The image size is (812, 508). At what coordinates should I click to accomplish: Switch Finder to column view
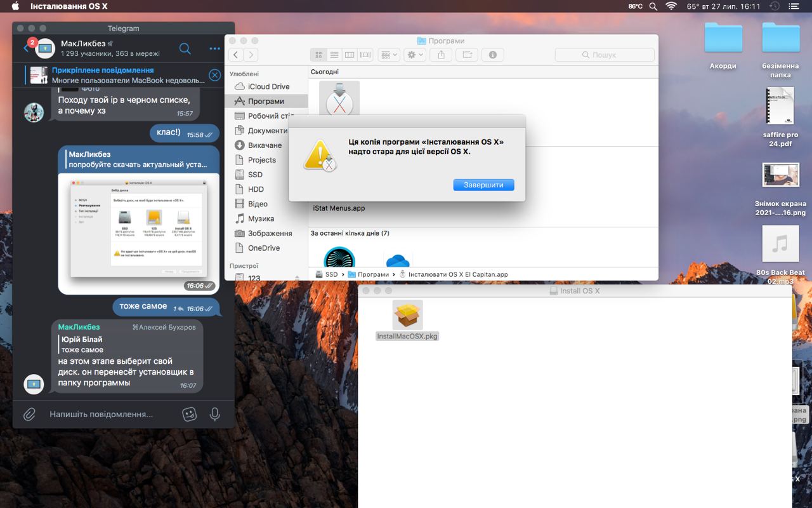tap(350, 55)
